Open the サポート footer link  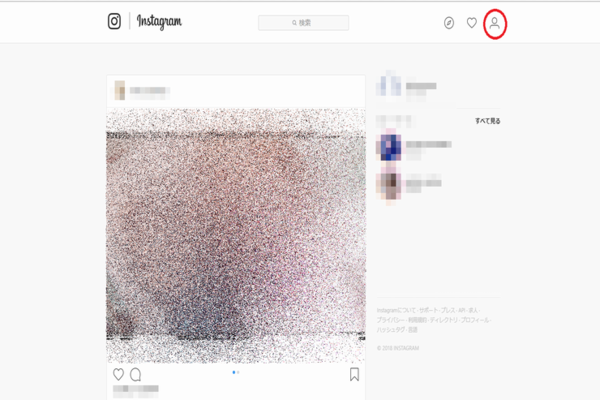click(428, 310)
